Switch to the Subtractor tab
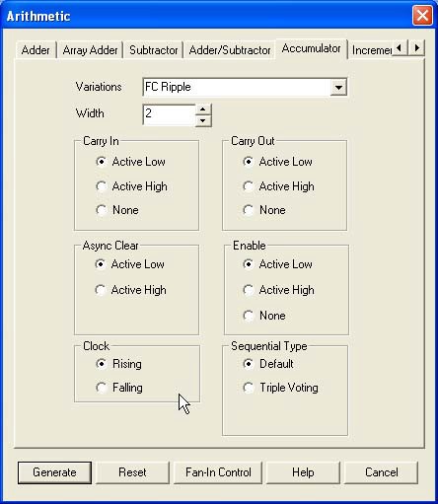438x504 pixels. click(x=154, y=50)
